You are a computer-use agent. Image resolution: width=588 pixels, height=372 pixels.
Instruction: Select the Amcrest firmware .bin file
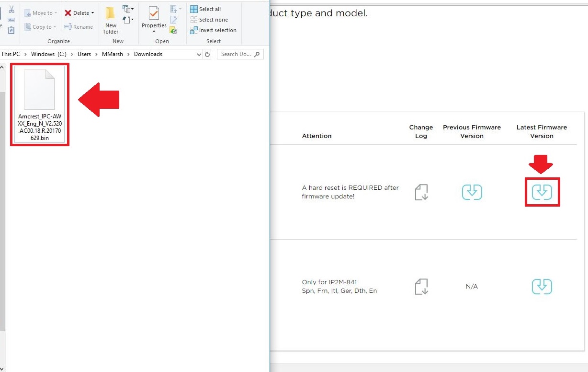click(x=40, y=105)
